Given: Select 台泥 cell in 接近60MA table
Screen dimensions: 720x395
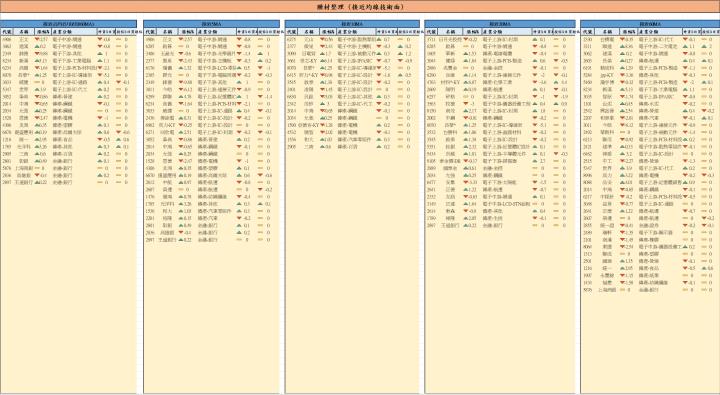Looking at the screenshot, I should point(607,104).
